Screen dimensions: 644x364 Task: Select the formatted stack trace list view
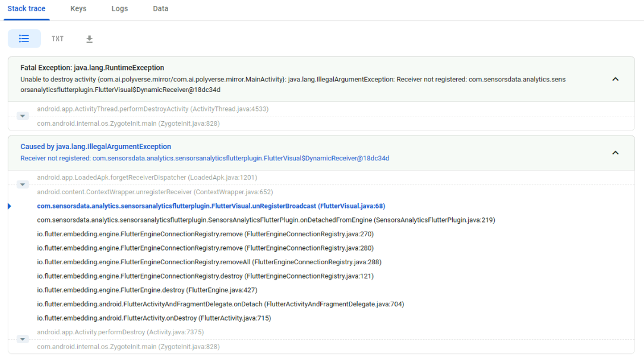tap(24, 38)
